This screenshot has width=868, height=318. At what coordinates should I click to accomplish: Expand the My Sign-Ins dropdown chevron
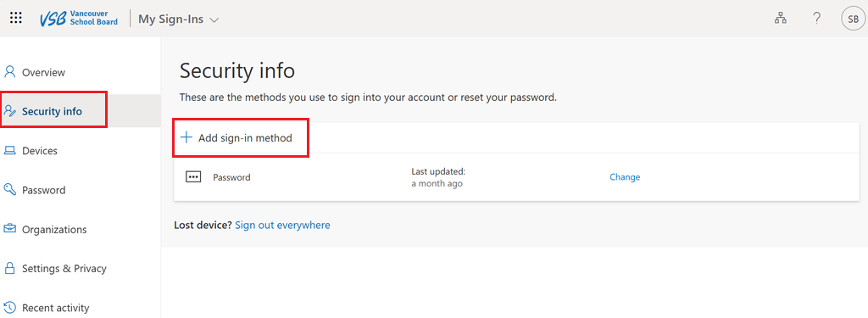point(214,20)
